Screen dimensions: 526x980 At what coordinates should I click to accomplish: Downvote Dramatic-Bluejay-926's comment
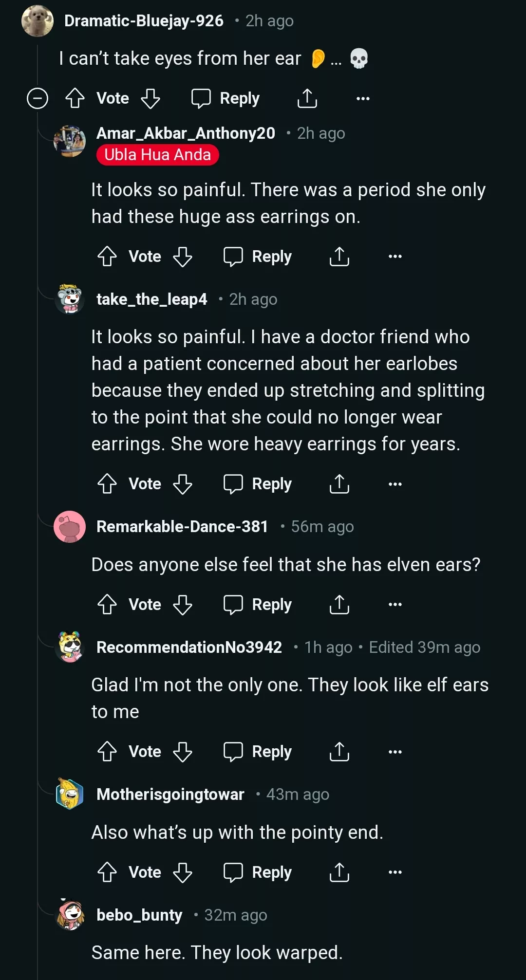tap(150, 98)
